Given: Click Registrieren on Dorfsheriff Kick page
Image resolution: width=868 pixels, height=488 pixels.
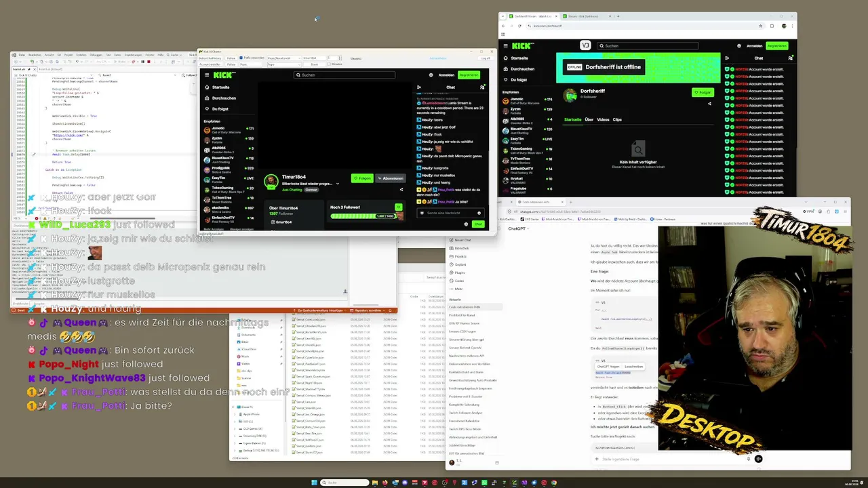Looking at the screenshot, I should [777, 46].
